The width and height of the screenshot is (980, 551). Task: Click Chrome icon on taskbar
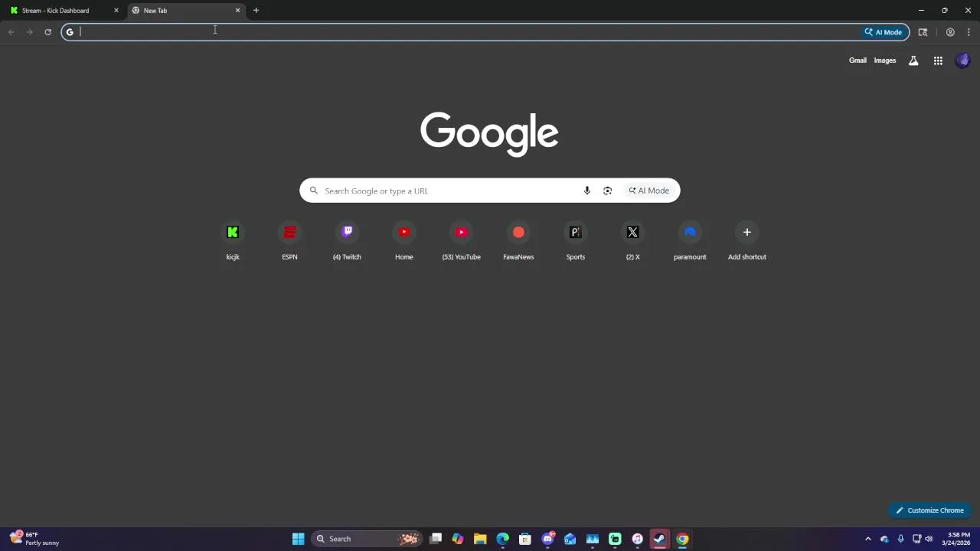pyautogui.click(x=682, y=539)
